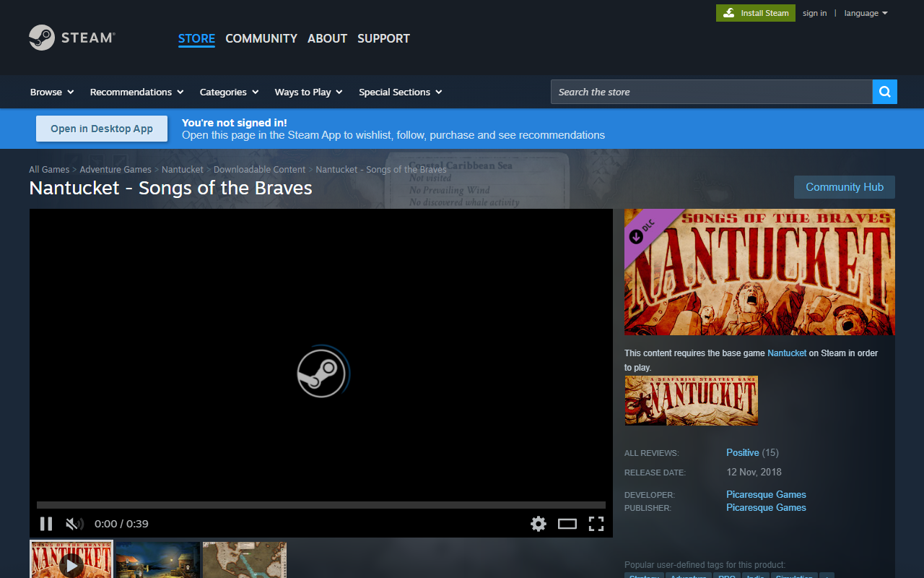Open the COMMUNITY menu

pos(261,38)
